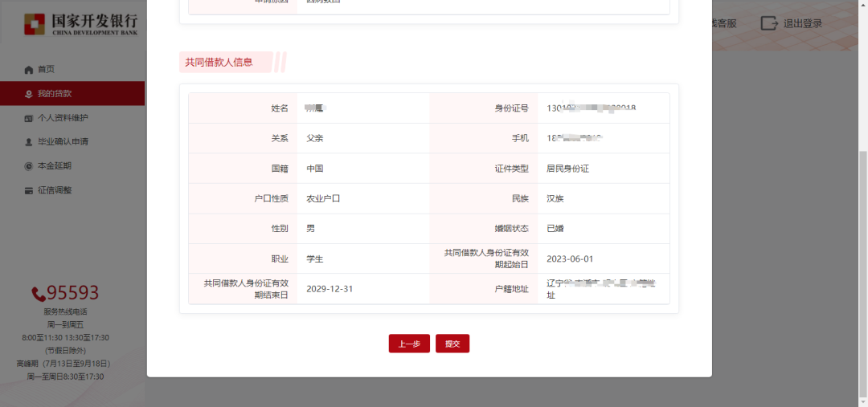Click the 本金延期 sidebar icon
Viewport: 868px width, 407px height.
pyautogui.click(x=29, y=166)
